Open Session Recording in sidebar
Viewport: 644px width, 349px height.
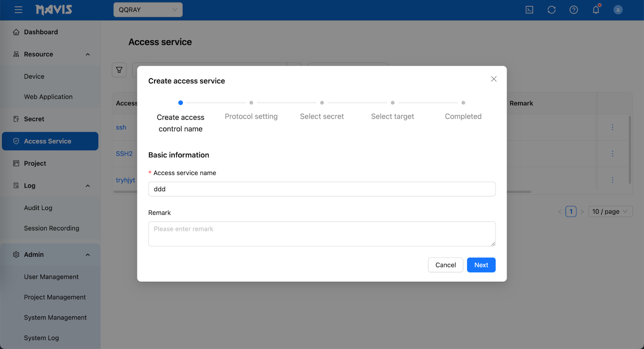(52, 228)
